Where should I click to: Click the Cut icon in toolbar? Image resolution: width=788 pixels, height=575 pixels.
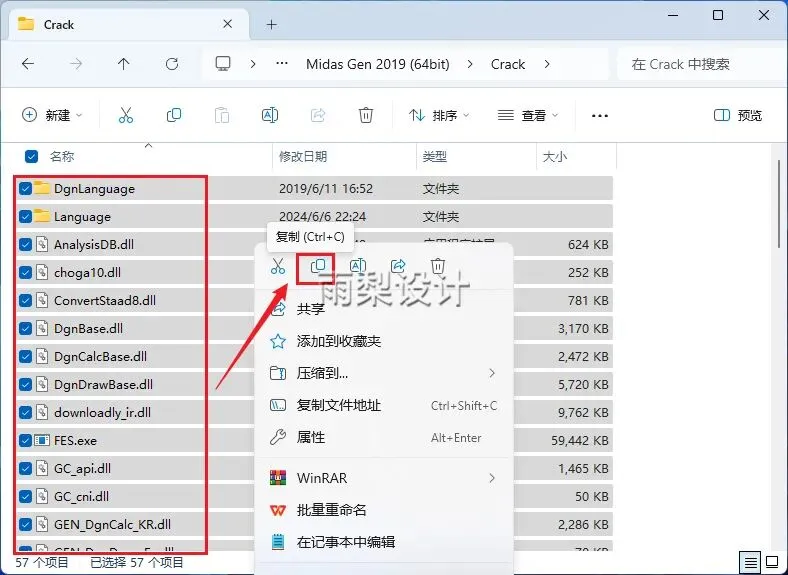coord(126,115)
